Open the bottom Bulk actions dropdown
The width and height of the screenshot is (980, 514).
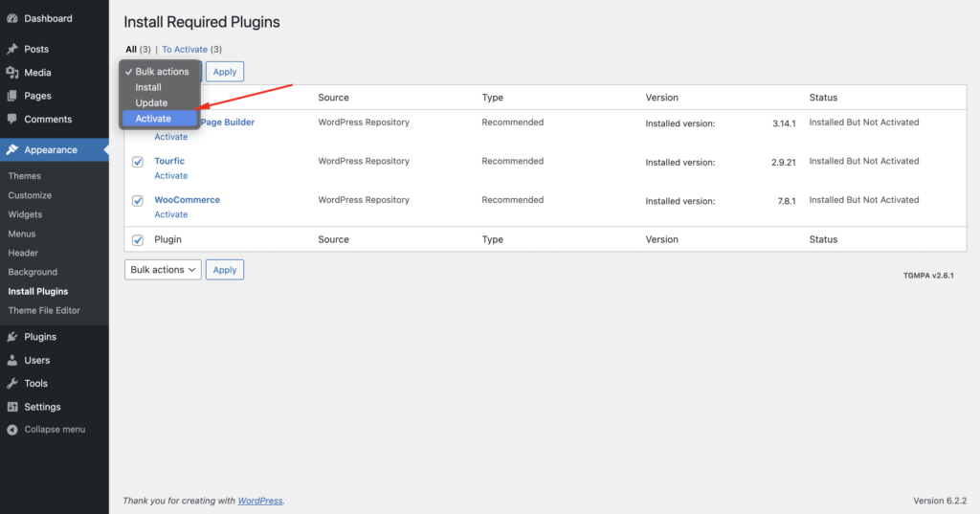(163, 270)
